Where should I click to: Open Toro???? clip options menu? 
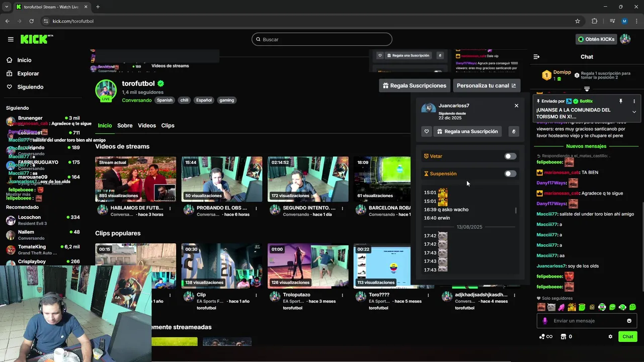click(x=429, y=295)
